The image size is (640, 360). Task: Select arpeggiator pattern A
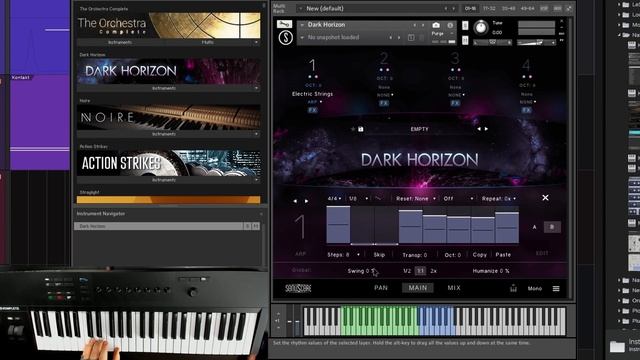pyautogui.click(x=535, y=227)
